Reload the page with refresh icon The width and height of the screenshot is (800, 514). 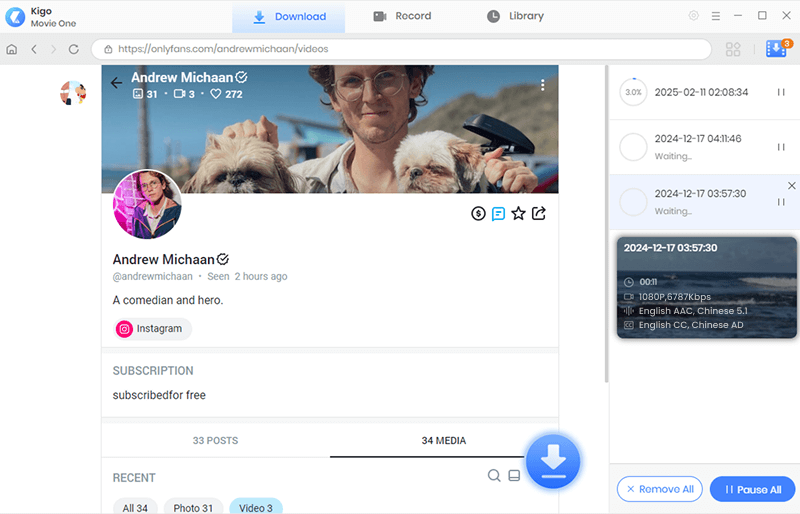[74, 49]
